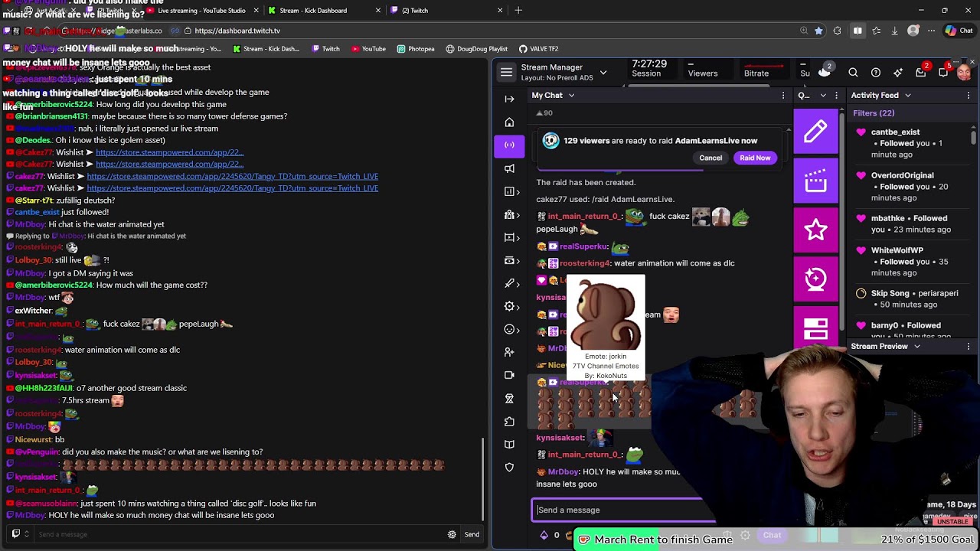Click the Clip That clapperboard tile
Image resolution: width=980 pixels, height=551 pixels.
815,181
